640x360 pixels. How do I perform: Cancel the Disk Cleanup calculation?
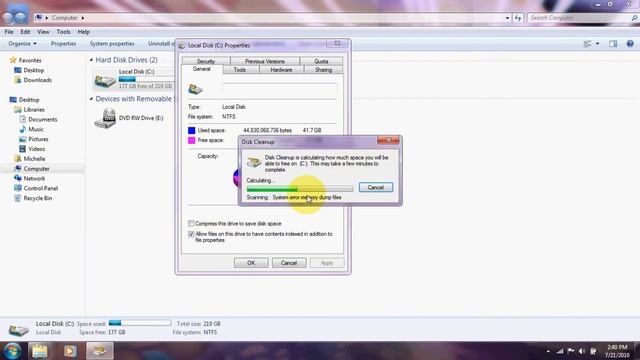(376, 187)
